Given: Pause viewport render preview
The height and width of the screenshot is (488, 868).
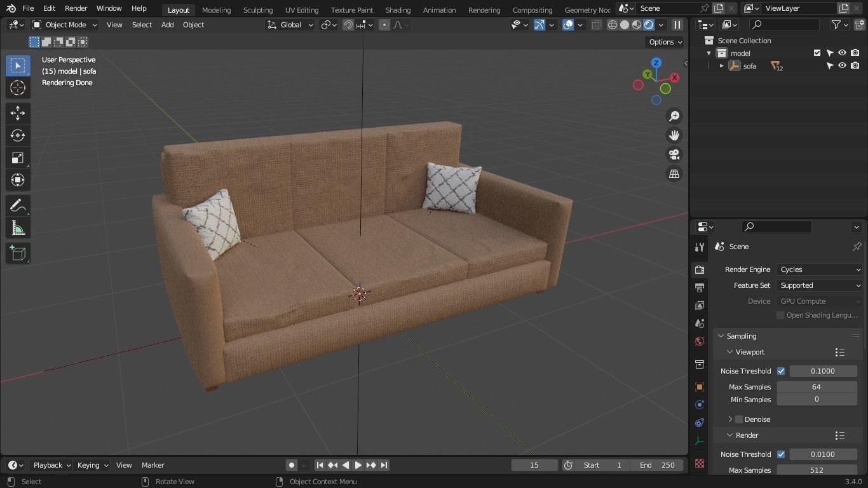Looking at the screenshot, I should (x=677, y=25).
